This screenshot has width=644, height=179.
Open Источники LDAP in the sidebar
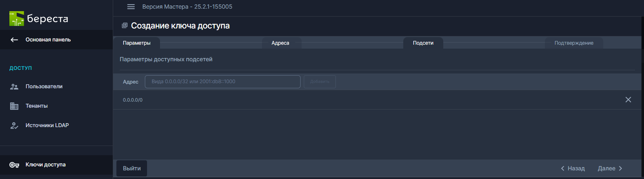(47, 125)
